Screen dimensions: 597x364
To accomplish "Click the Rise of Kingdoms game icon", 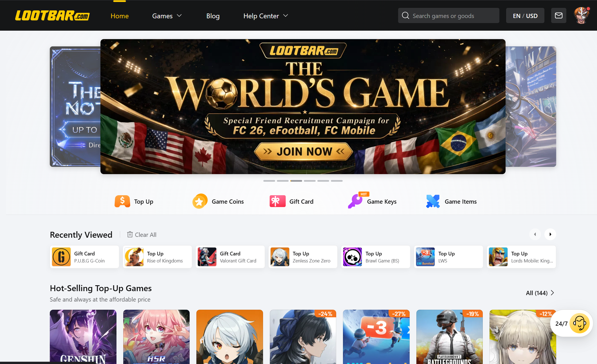I will pyautogui.click(x=134, y=257).
